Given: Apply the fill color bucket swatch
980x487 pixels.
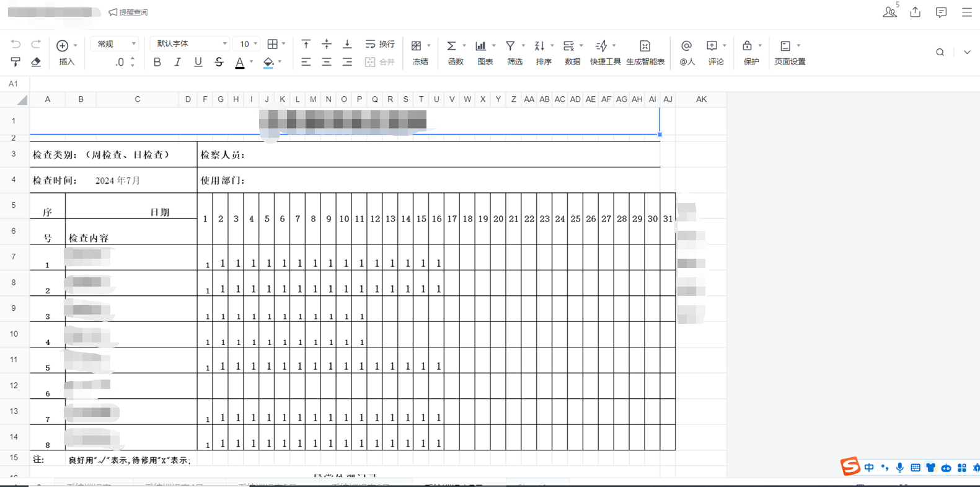Looking at the screenshot, I should coord(268,62).
